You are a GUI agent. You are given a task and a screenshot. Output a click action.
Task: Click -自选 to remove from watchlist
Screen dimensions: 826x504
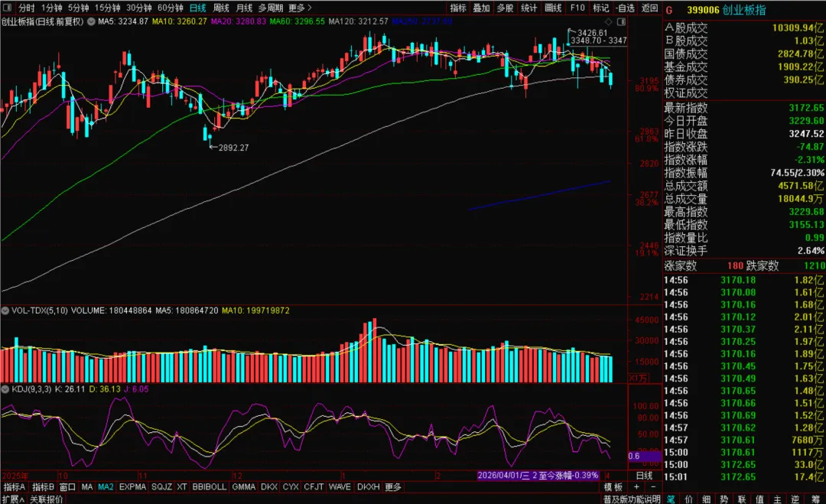coord(626,8)
